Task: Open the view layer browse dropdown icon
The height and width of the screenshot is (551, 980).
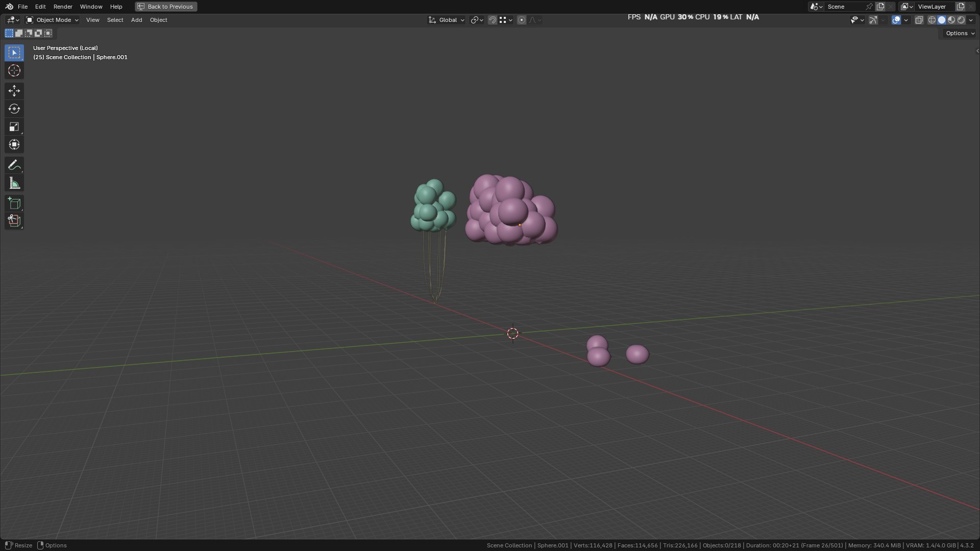Action: pyautogui.click(x=907, y=7)
